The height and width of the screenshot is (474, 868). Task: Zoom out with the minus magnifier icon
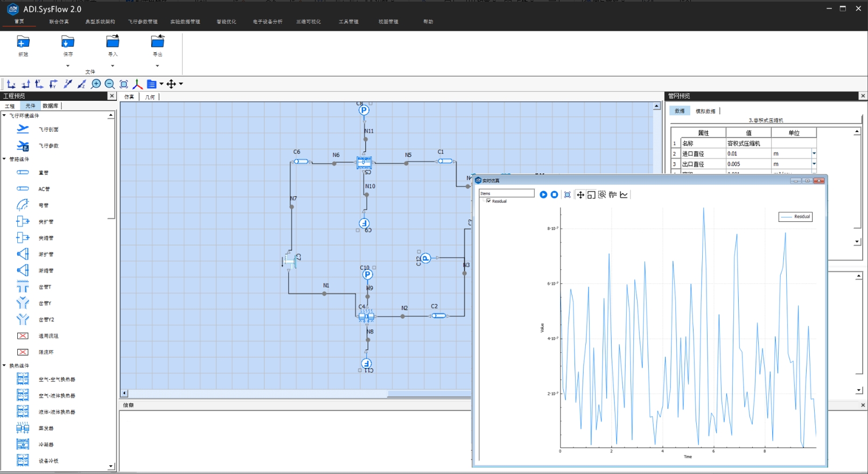point(110,84)
